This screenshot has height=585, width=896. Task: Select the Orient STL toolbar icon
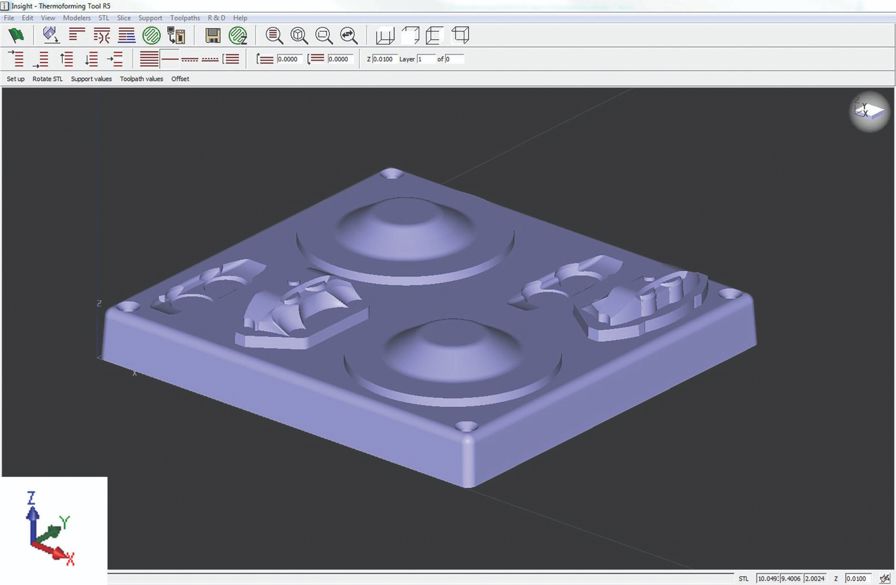48,33
